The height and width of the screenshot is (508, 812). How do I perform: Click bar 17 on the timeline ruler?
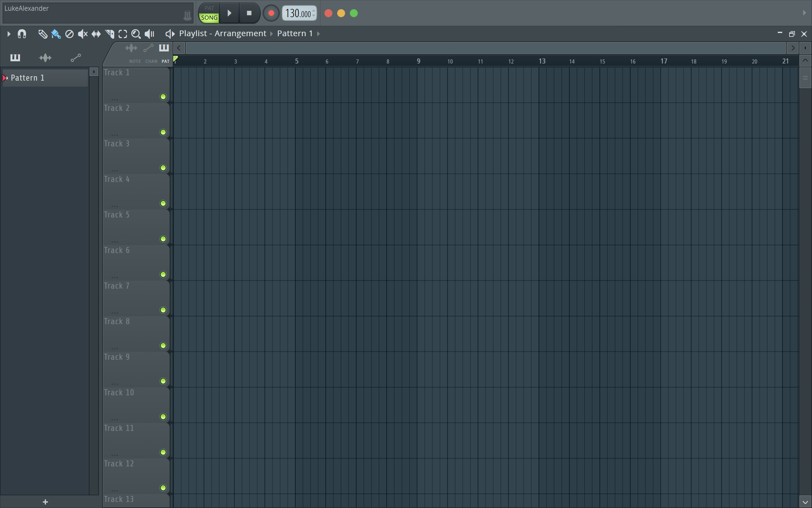664,61
